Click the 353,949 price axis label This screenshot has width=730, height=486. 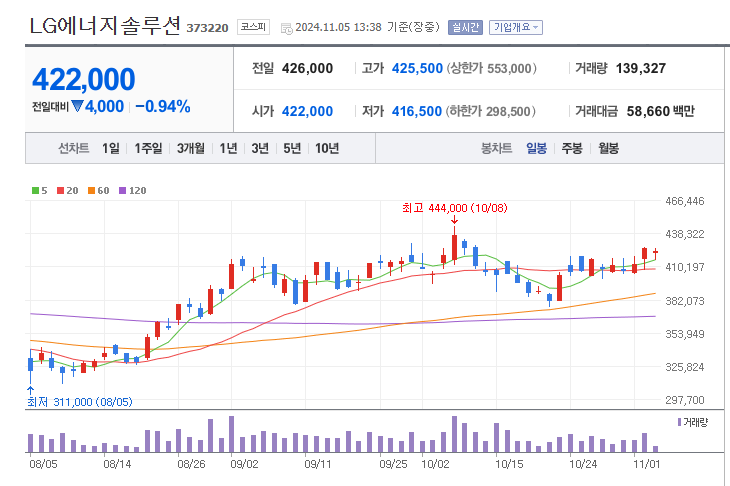685,334
